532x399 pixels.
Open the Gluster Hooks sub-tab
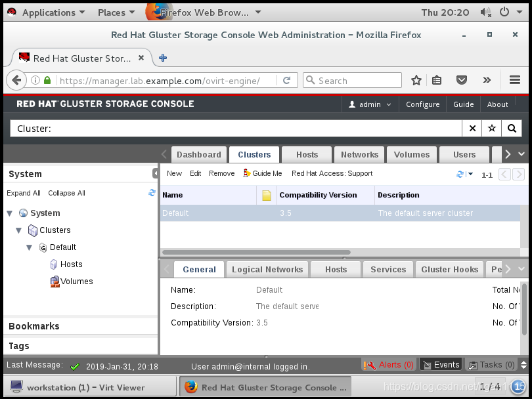[x=449, y=270]
